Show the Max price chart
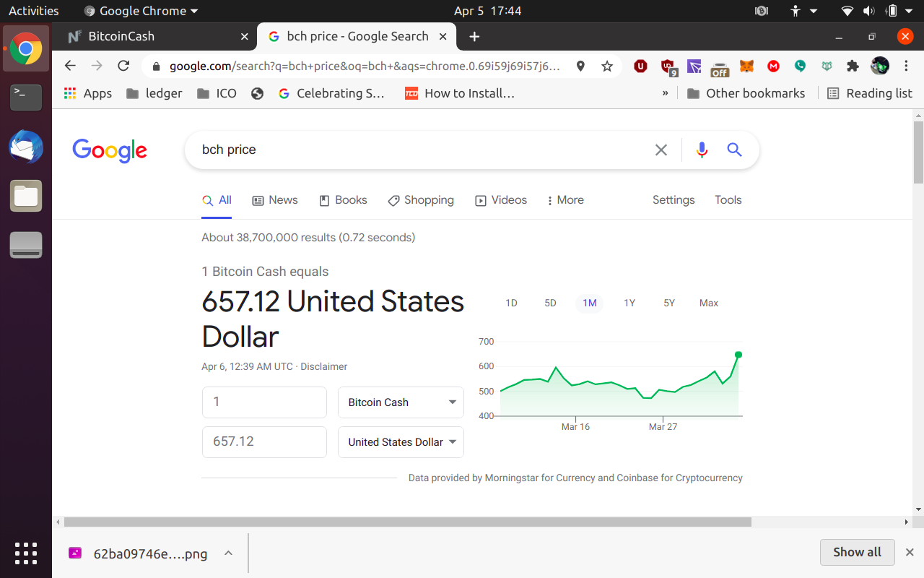The height and width of the screenshot is (578, 924). [709, 303]
